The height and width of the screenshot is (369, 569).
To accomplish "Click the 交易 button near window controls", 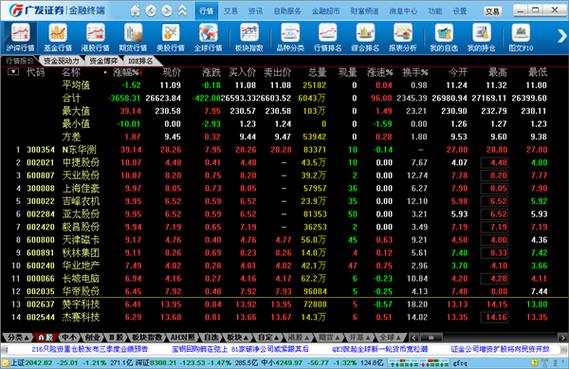I will [492, 12].
